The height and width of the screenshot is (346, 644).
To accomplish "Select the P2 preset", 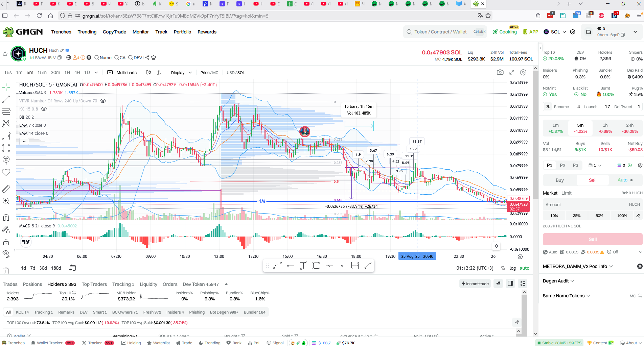I will pos(562,165).
